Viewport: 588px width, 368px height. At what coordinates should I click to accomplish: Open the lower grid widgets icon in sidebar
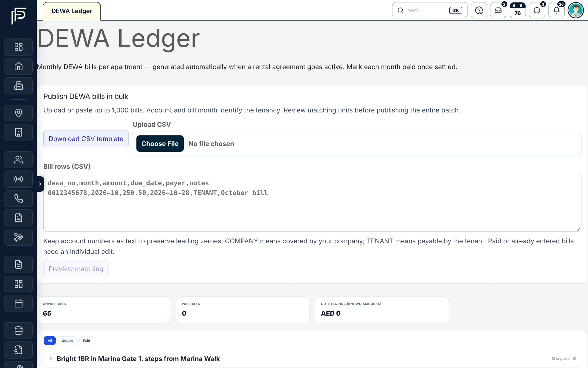point(18,284)
